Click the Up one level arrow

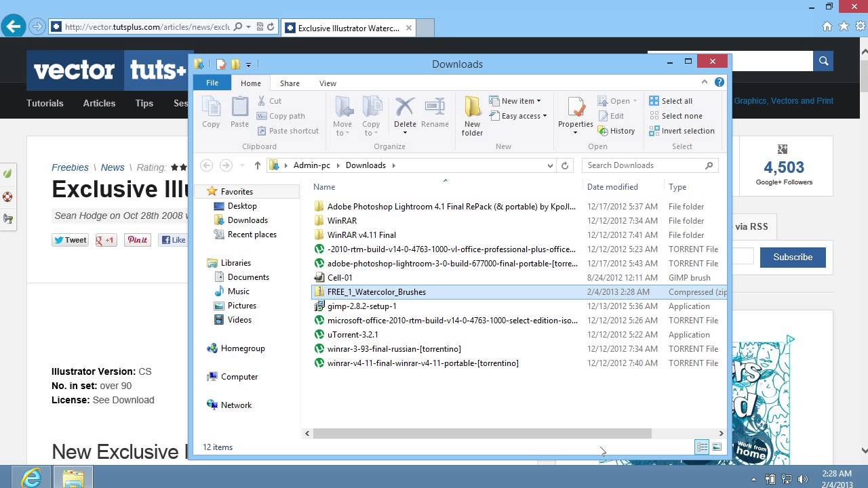coord(258,165)
